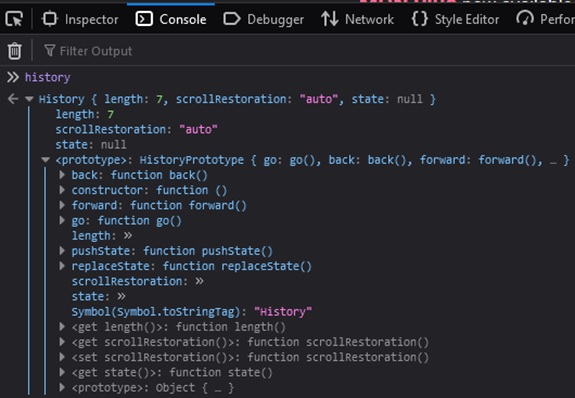This screenshot has width=575, height=398.
Task: Expand the replaceState function entry
Action: click(x=62, y=266)
